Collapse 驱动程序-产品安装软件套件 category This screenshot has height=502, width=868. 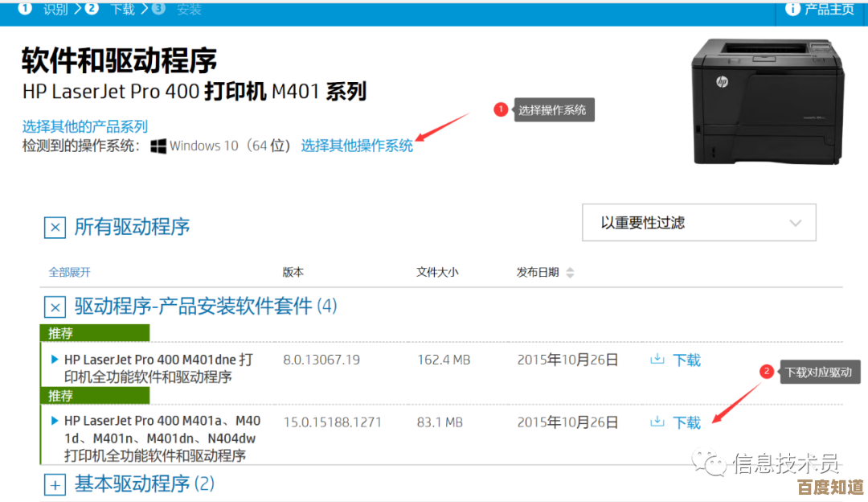pyautogui.click(x=54, y=307)
